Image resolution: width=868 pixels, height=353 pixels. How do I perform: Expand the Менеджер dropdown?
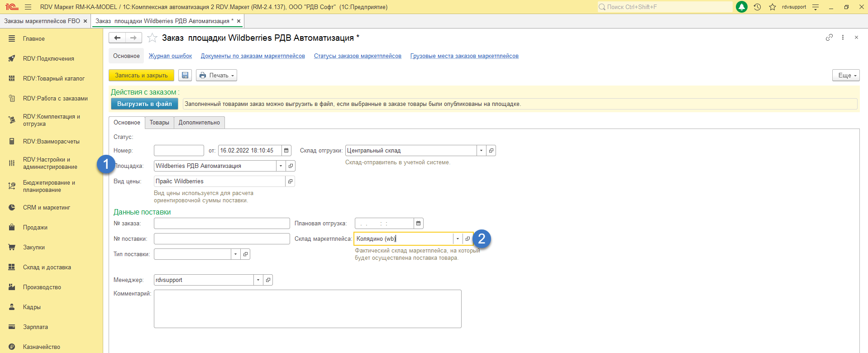click(258, 280)
